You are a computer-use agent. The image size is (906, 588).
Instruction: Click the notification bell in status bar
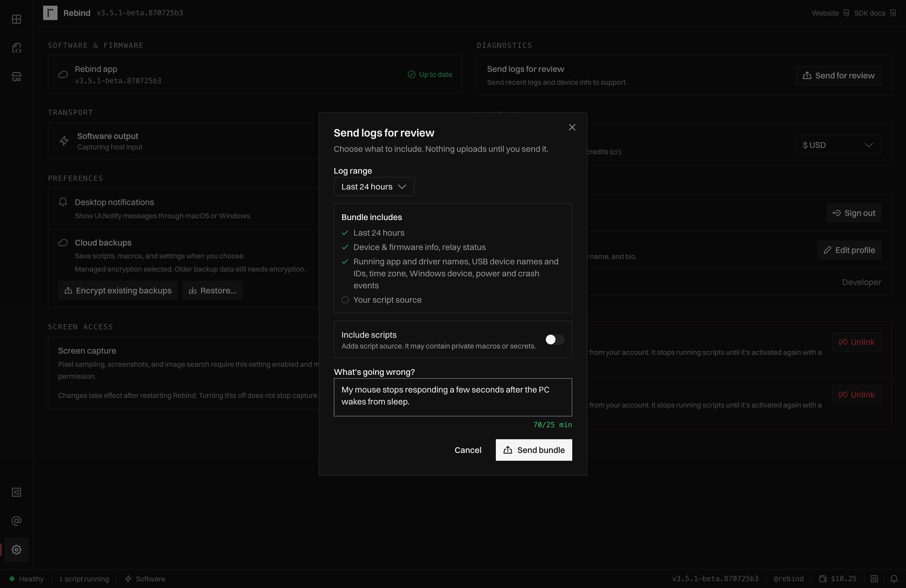point(894,578)
